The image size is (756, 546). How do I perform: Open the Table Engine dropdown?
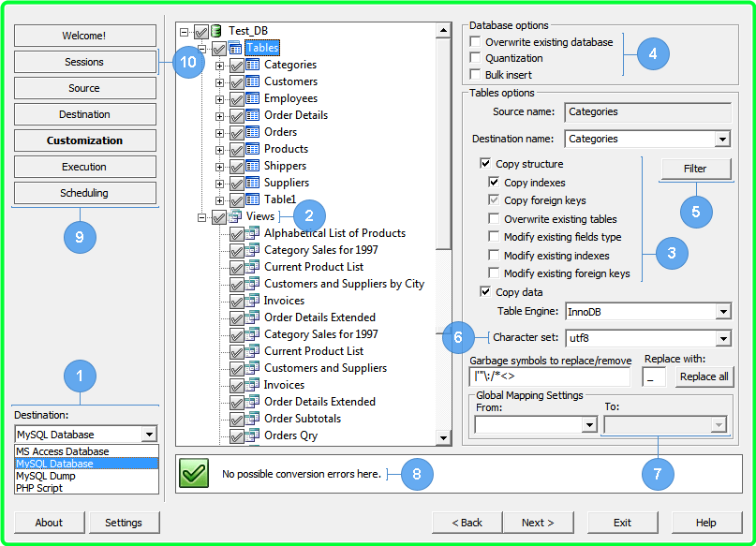[x=722, y=312]
